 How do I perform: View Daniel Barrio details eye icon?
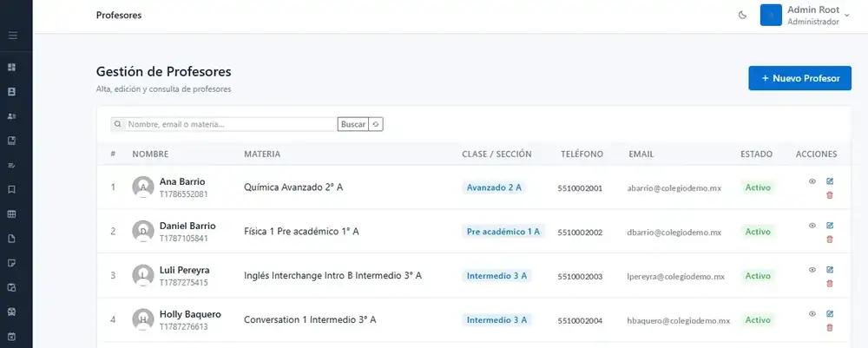[x=812, y=225]
